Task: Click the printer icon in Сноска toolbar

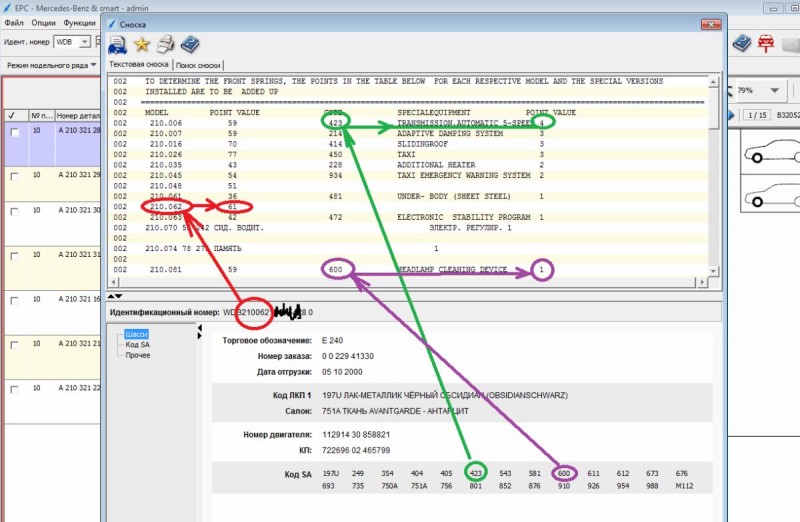Action: coord(166,44)
